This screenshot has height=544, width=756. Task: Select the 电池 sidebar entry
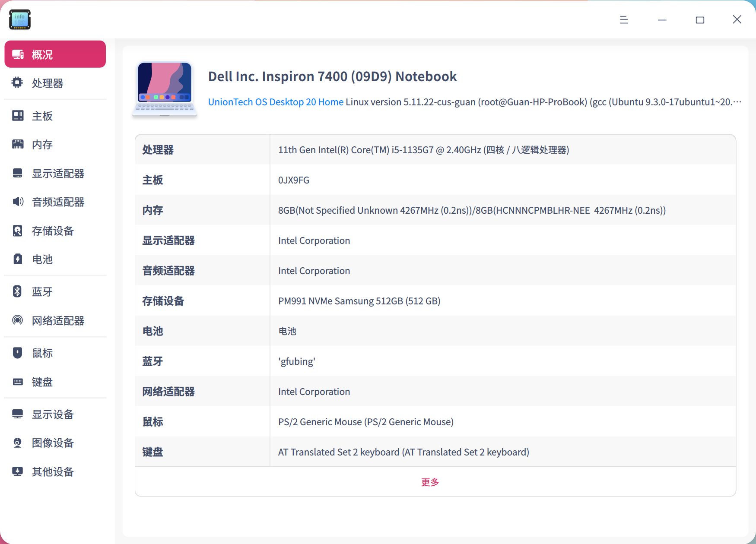tap(55, 259)
